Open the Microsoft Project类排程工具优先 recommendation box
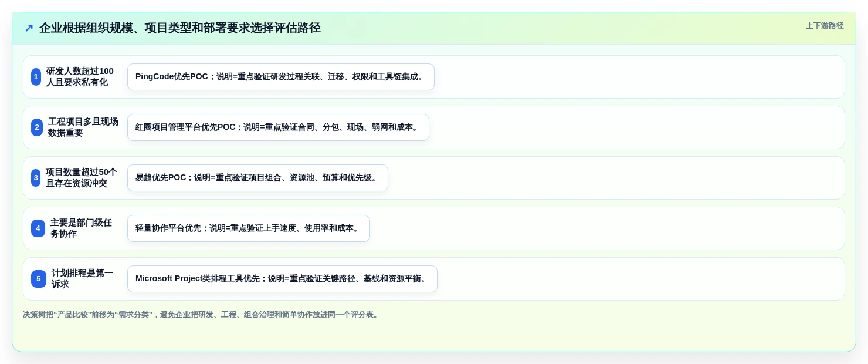Screen dimensions: 868x364 click(x=282, y=279)
